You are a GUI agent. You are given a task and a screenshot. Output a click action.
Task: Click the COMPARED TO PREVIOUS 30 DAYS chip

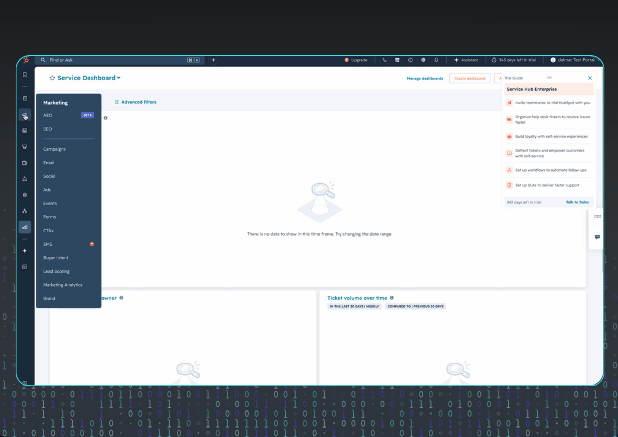pyautogui.click(x=415, y=306)
